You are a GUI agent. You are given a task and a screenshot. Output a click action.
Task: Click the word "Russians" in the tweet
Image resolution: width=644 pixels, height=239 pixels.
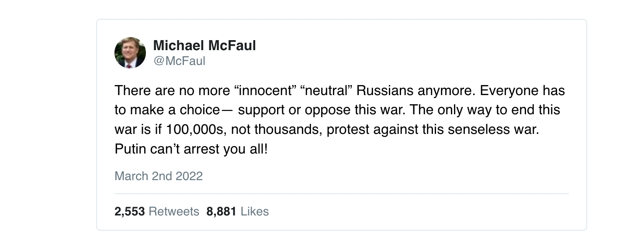pos(384,91)
